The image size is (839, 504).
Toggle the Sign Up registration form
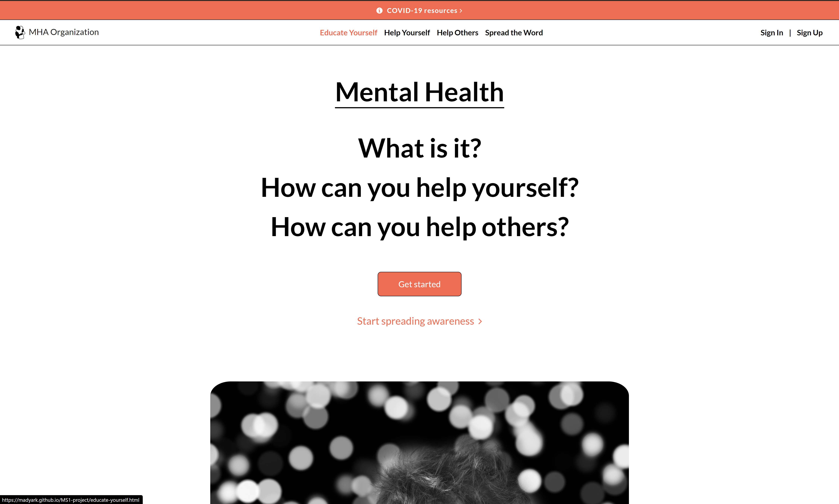click(810, 32)
